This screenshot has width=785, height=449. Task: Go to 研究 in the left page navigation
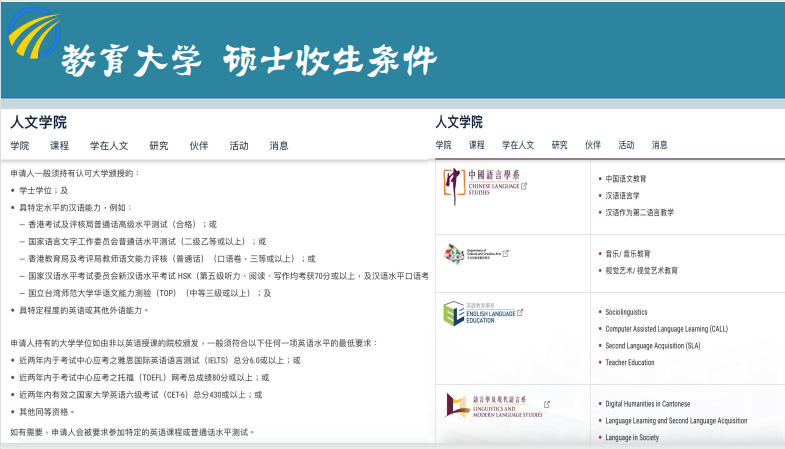159,146
